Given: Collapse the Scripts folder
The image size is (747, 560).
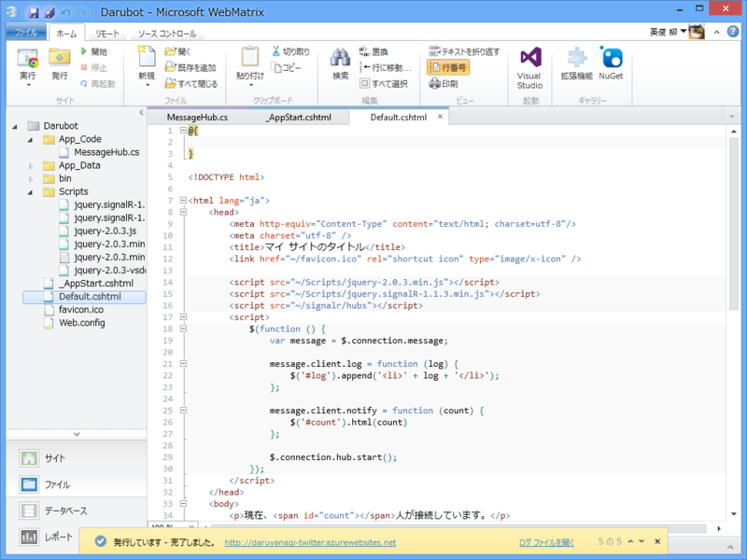Looking at the screenshot, I should pyautogui.click(x=30, y=192).
